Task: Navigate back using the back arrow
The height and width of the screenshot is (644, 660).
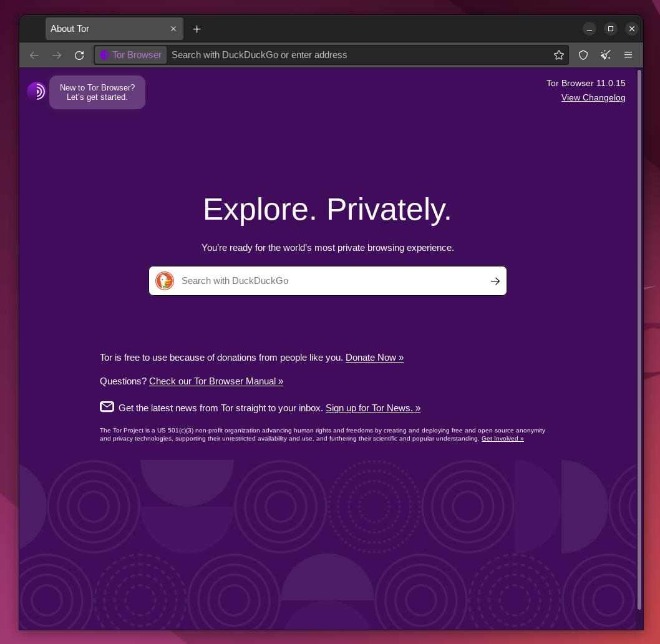Action: click(34, 55)
